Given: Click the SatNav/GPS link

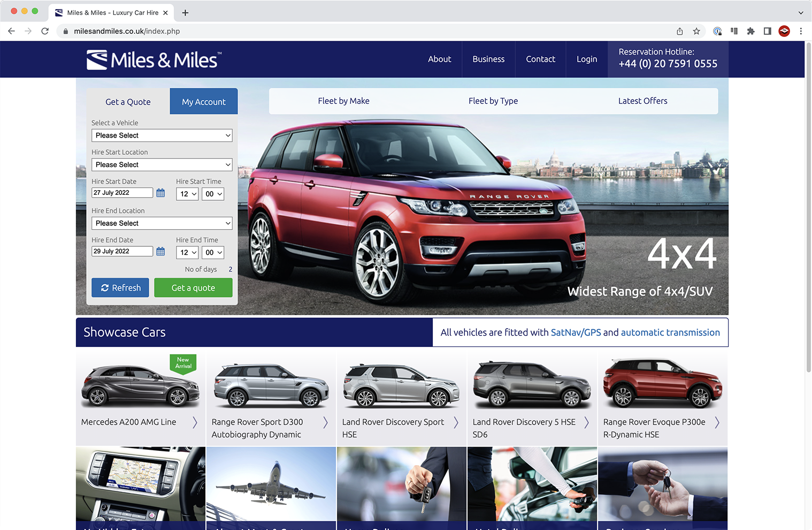Looking at the screenshot, I should point(576,332).
